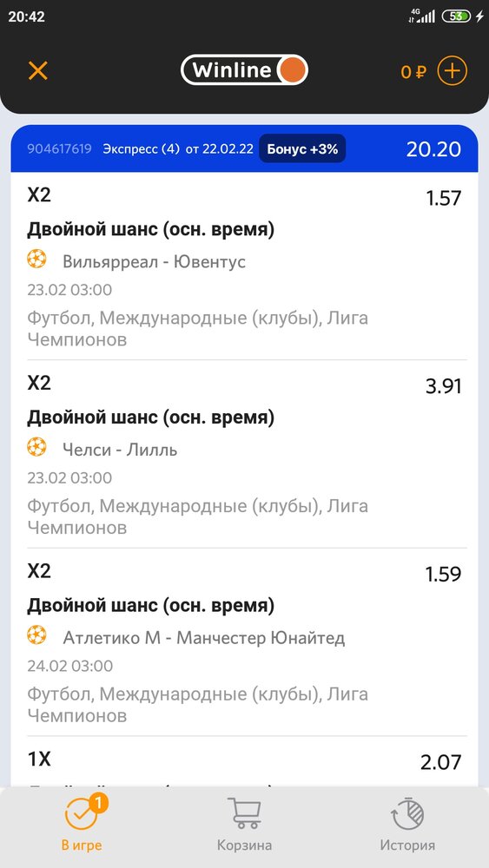Tap the Бонус +3% badge
This screenshot has height=868, width=489.
(x=302, y=148)
